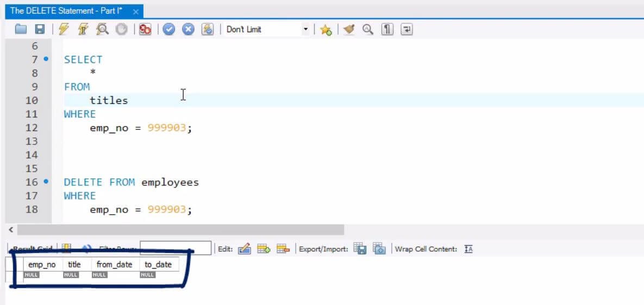The width and height of the screenshot is (644, 305).
Task: Execute statement under cursor lightning icon
Action: click(83, 29)
